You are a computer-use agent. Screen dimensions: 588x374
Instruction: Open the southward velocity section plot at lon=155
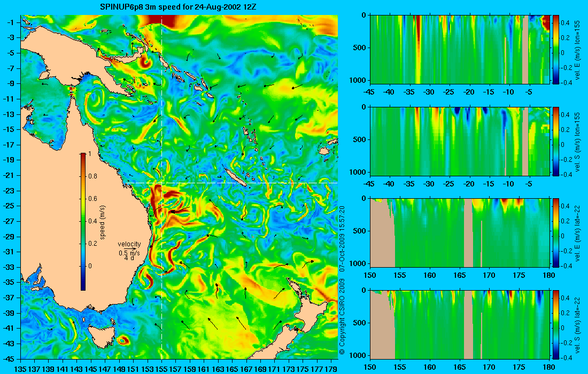[x=460, y=141]
